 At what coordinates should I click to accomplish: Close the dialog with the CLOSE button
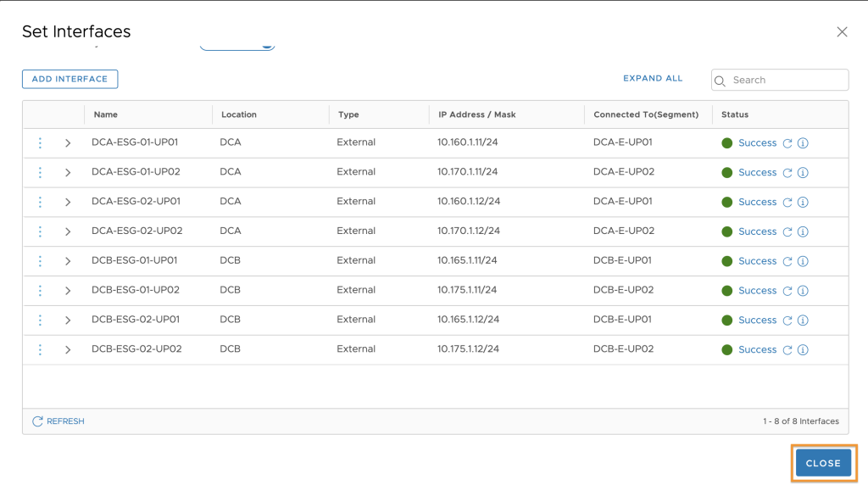click(823, 463)
